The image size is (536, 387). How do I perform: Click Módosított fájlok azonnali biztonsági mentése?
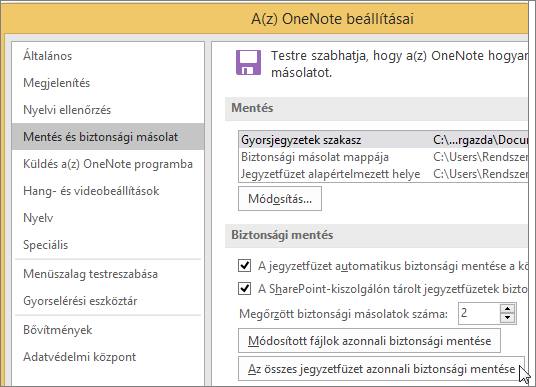369,341
